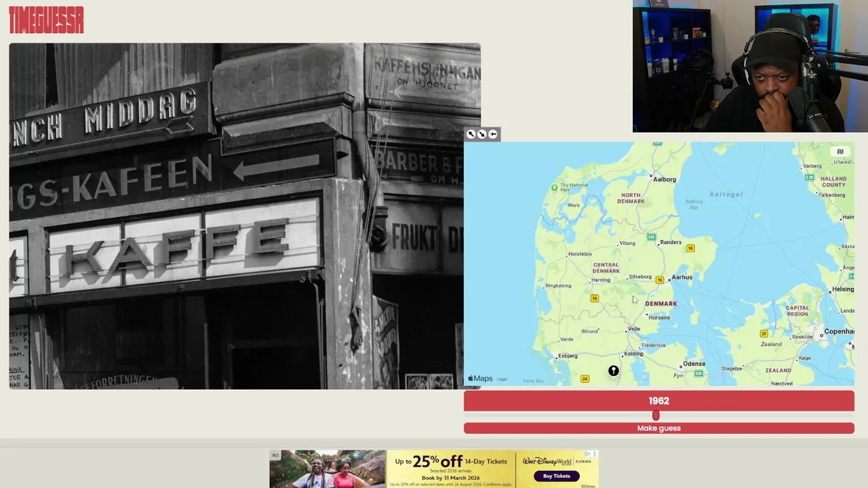Click Horsens on the map
868x488 pixels.
tap(659, 318)
